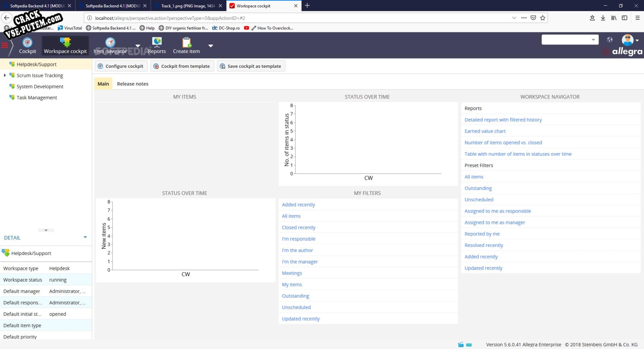Screen dimensions: 644x349
Task: Click the System Development workspace icon
Action: click(12, 86)
